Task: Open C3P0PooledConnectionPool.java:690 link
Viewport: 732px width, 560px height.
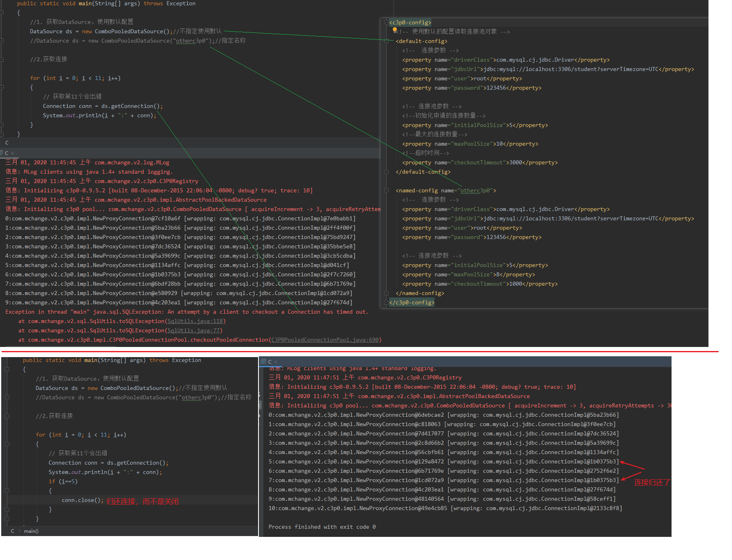Action: 325,340
